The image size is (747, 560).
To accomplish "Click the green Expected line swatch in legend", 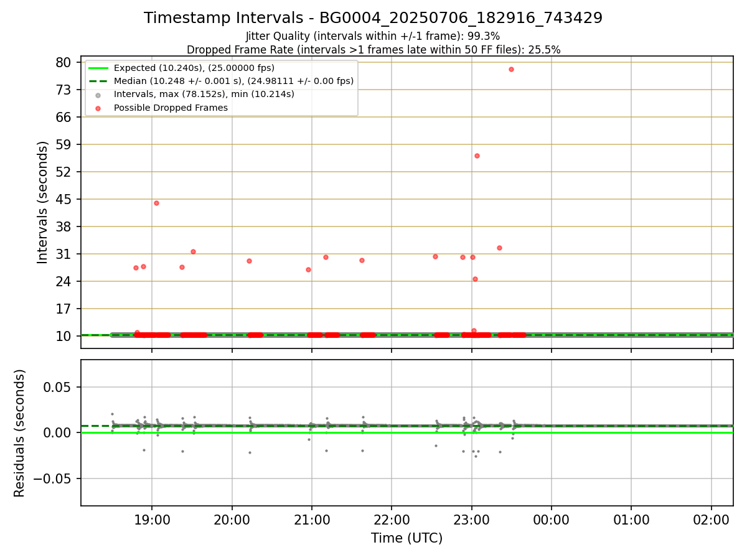I will click(x=98, y=68).
